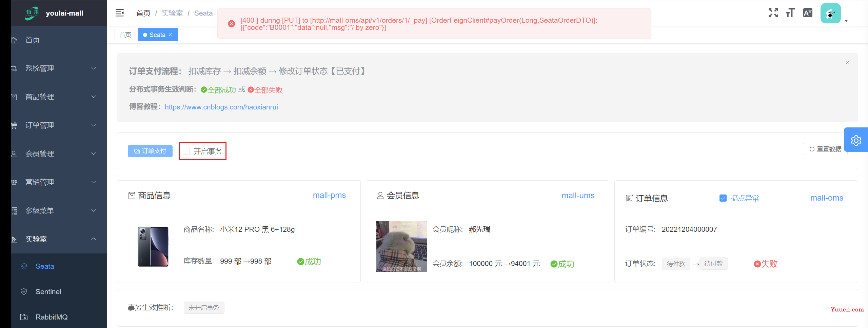Click the 实验室 breadcrumb item

(172, 13)
